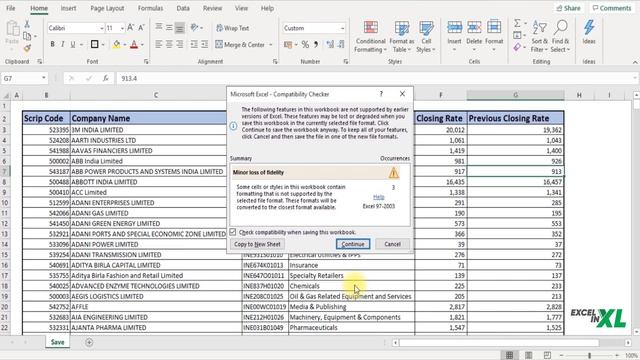Image resolution: width=640 pixels, height=360 pixels.
Task: Click Continue in Compatibility Checker
Action: (353, 244)
